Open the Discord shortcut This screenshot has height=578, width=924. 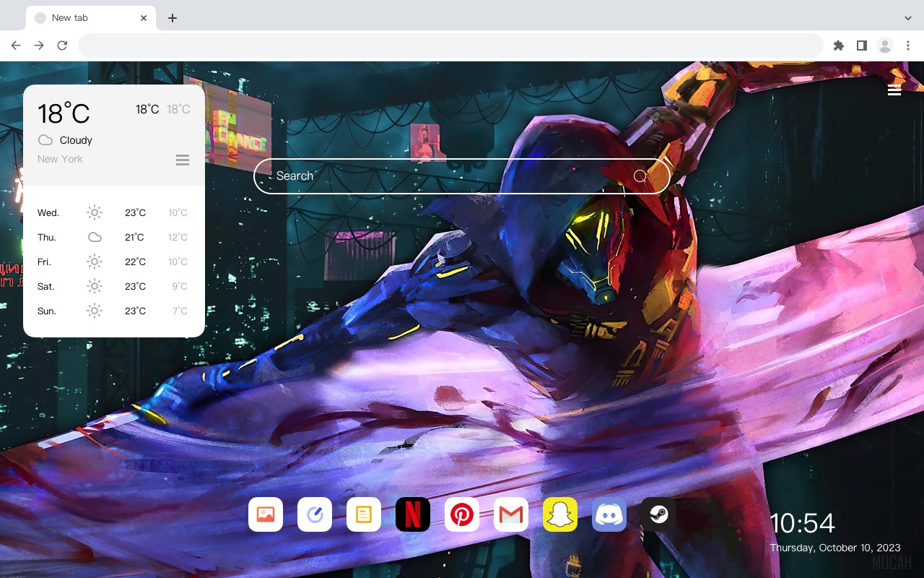[609, 514]
